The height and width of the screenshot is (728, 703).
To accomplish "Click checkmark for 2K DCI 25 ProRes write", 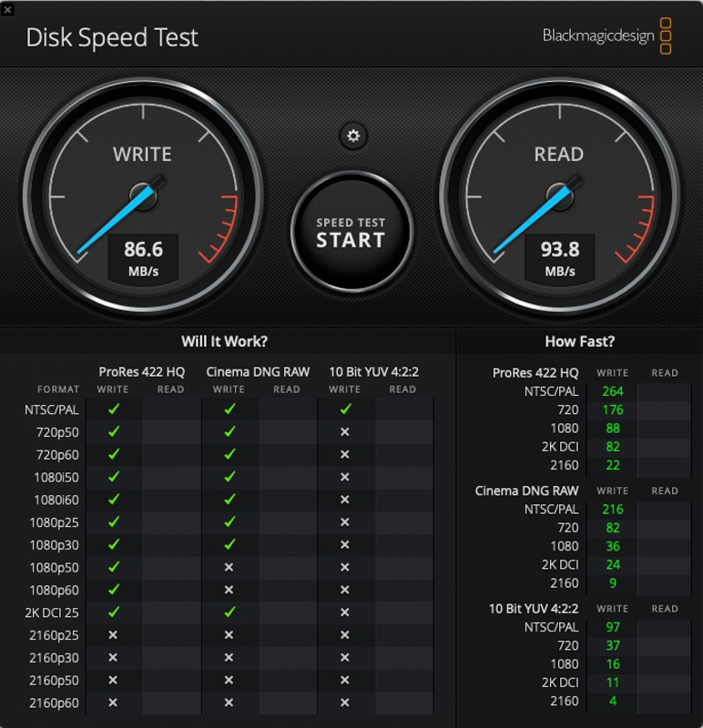I will [112, 612].
